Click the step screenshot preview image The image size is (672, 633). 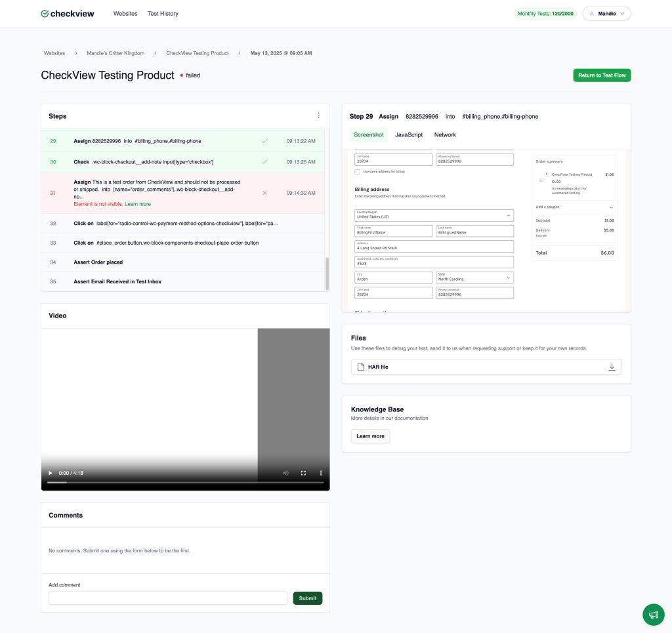click(486, 230)
